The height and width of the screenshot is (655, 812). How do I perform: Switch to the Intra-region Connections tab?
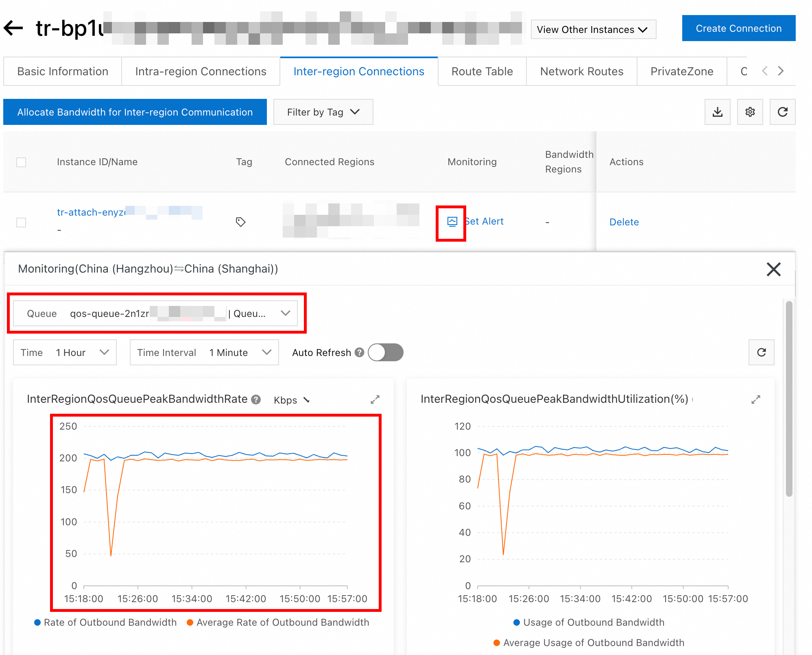click(201, 72)
